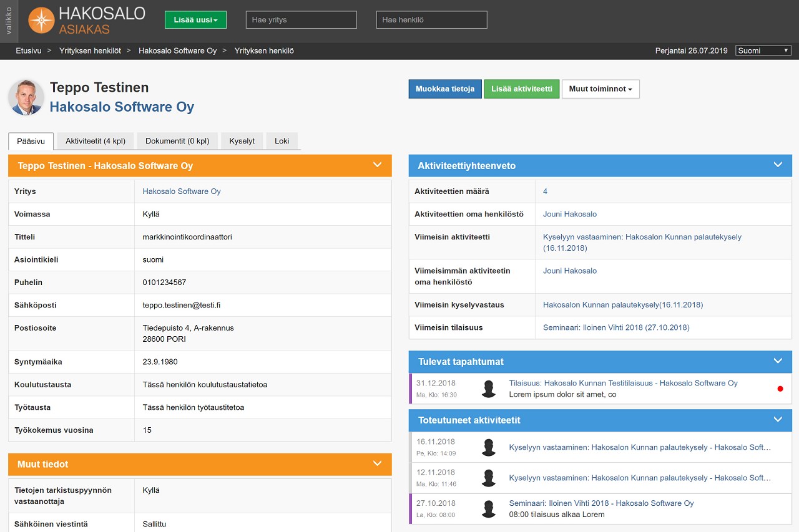The image size is (799, 532).
Task: Open the vertical valikko side menu tab
Action: [x=9, y=21]
